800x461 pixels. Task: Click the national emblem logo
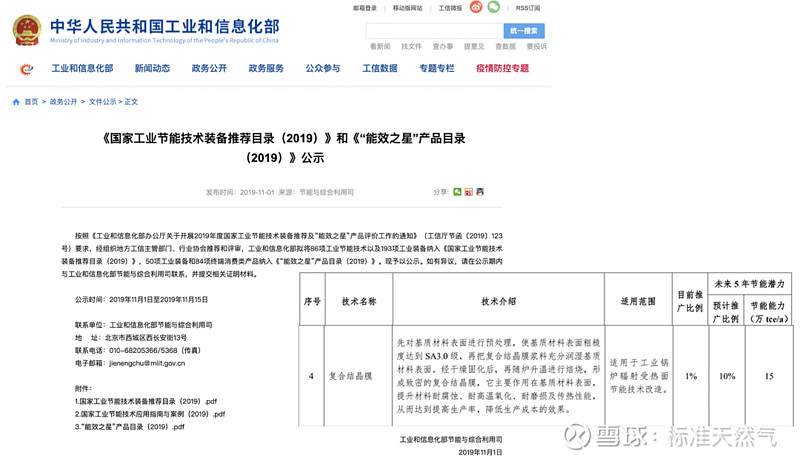(27, 31)
